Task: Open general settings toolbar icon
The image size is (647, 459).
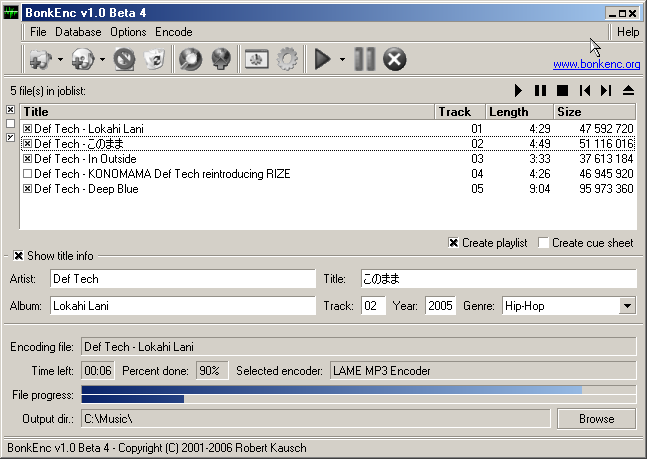Action: point(256,60)
